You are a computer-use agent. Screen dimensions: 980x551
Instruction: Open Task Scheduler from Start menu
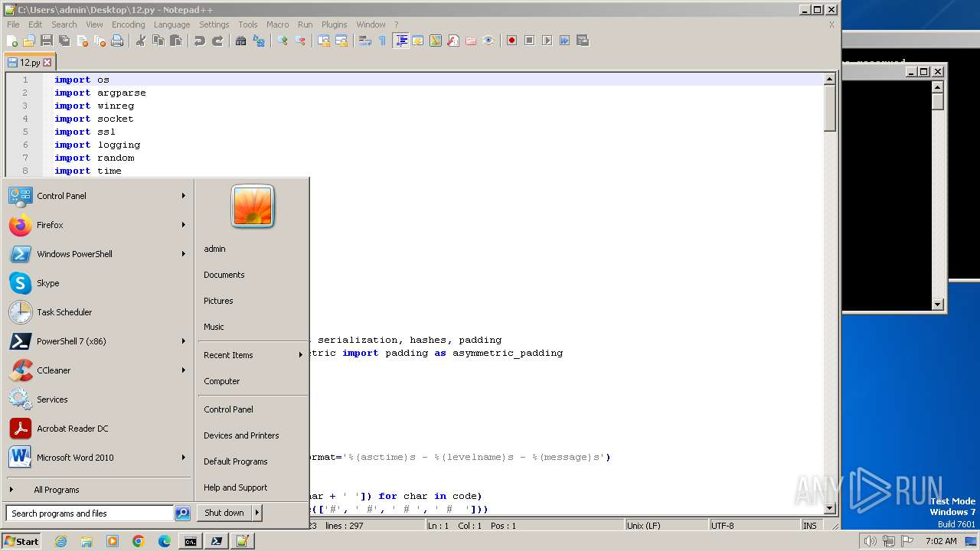98,312
